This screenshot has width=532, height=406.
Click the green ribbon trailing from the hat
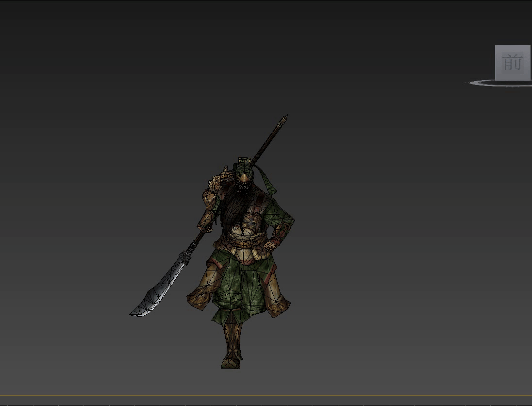coord(267,179)
